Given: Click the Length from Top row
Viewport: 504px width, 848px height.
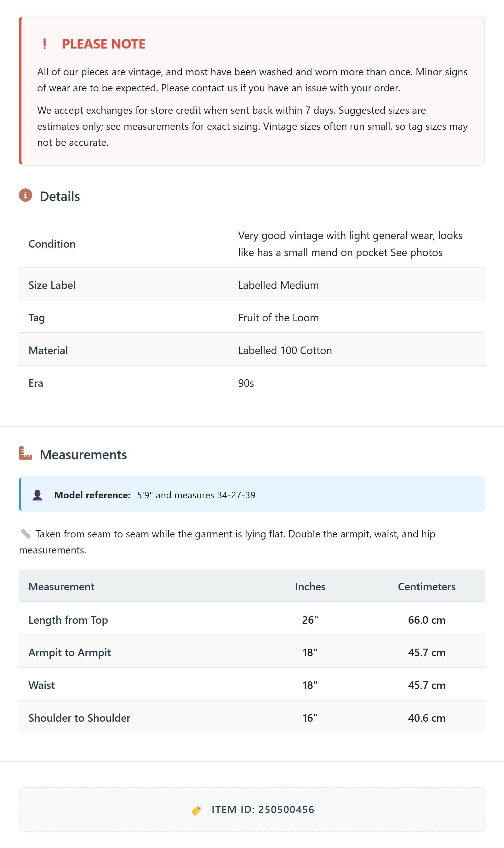Looking at the screenshot, I should (x=252, y=620).
